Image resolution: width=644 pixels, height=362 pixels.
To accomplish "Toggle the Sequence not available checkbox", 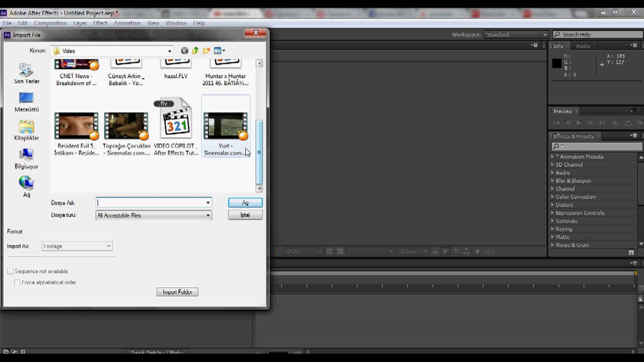I will pyautogui.click(x=10, y=271).
